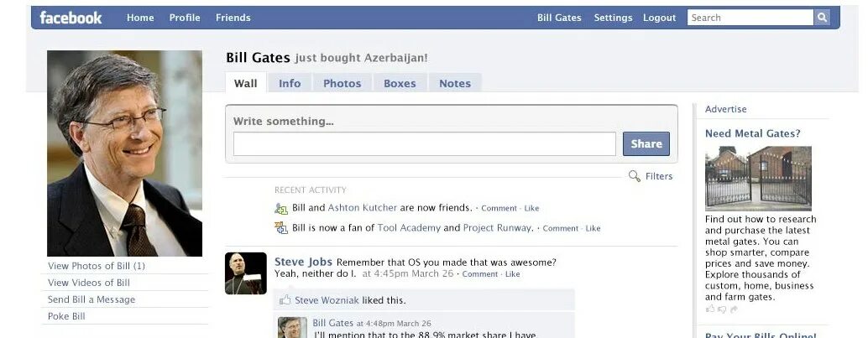This screenshot has height=338, width=868.
Task: Open the Photos tab
Action: 342,84
